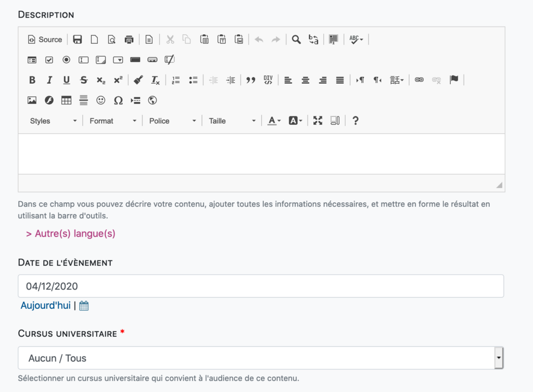Toggle Superscript formatting
Viewport: 533px width, 392px height.
[118, 80]
